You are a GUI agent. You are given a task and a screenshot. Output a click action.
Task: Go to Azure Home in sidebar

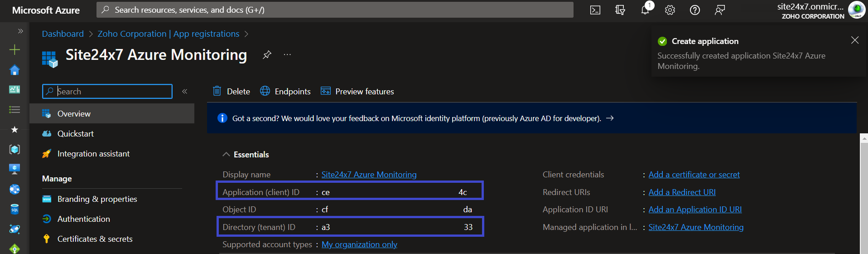point(14,70)
